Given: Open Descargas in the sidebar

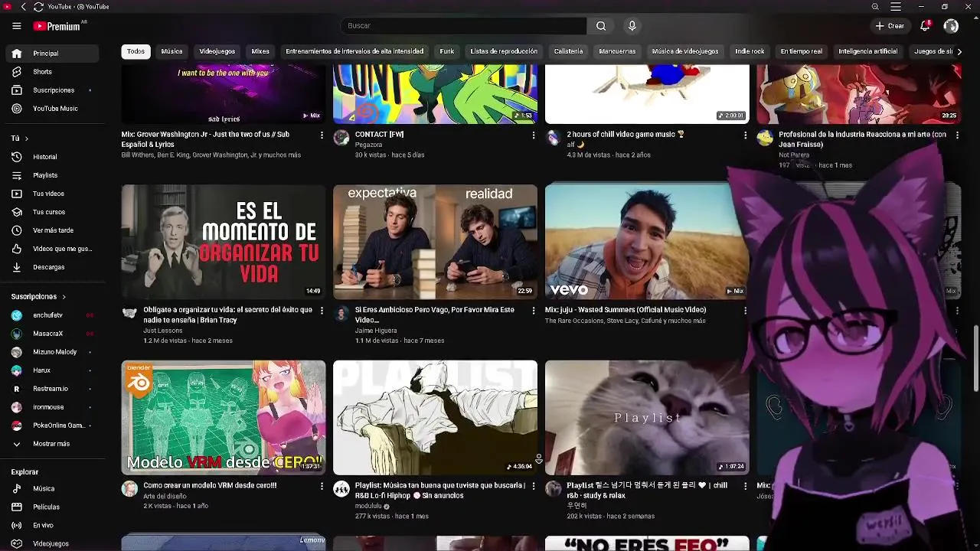Looking at the screenshot, I should [x=53, y=267].
